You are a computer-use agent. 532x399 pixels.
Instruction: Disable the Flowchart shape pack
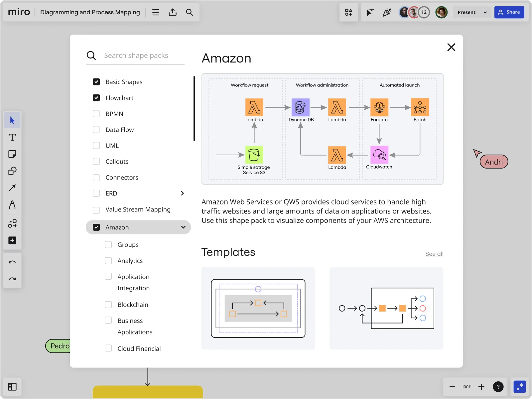tap(96, 97)
